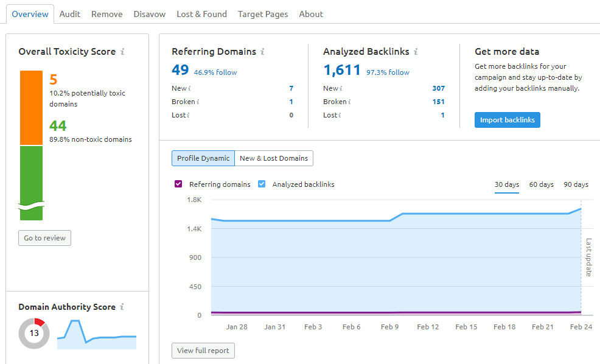Open the Remove tab
This screenshot has width=600, height=364.
106,14
